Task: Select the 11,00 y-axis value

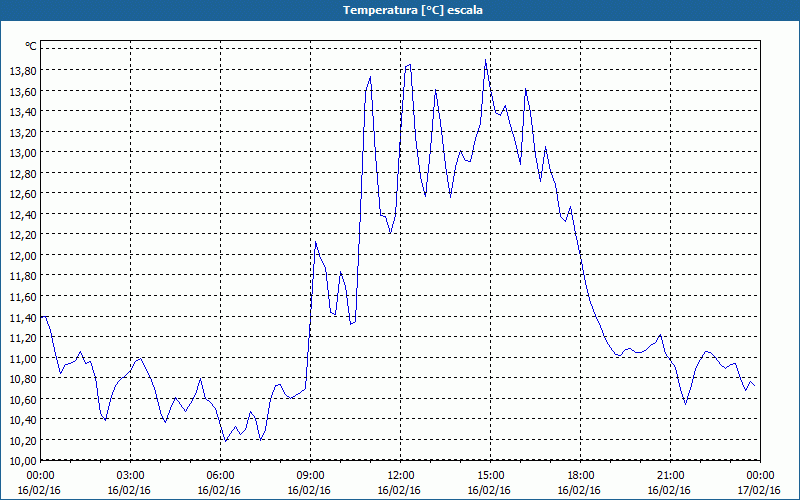Action: (x=22, y=358)
